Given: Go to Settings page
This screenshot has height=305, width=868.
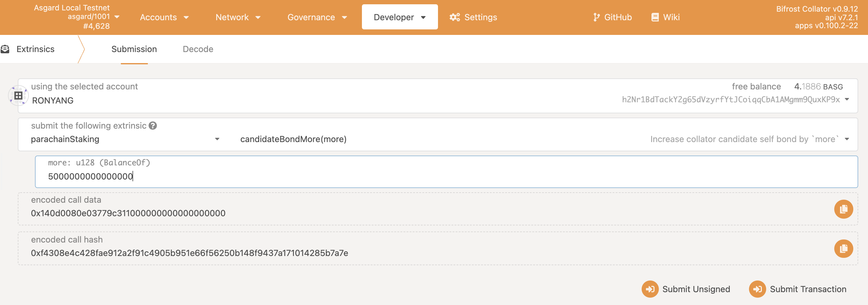Looking at the screenshot, I should [x=473, y=17].
